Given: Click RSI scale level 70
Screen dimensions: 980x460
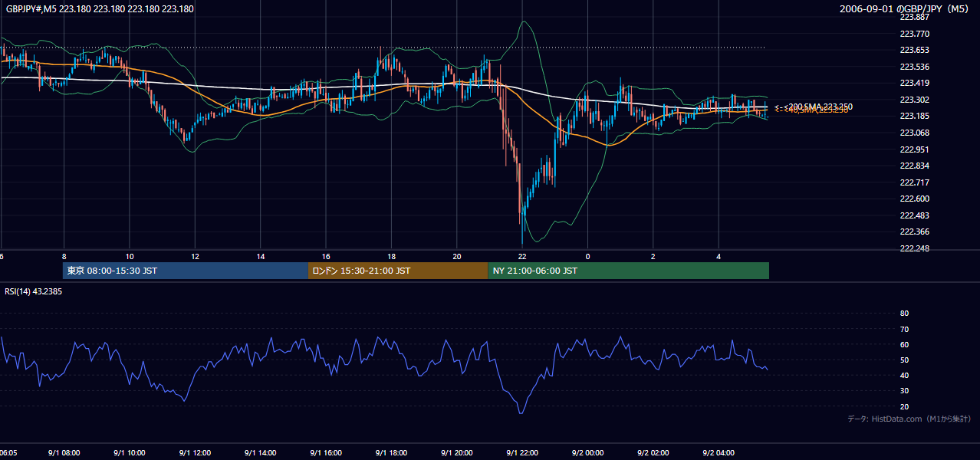Looking at the screenshot, I should pyautogui.click(x=904, y=329).
